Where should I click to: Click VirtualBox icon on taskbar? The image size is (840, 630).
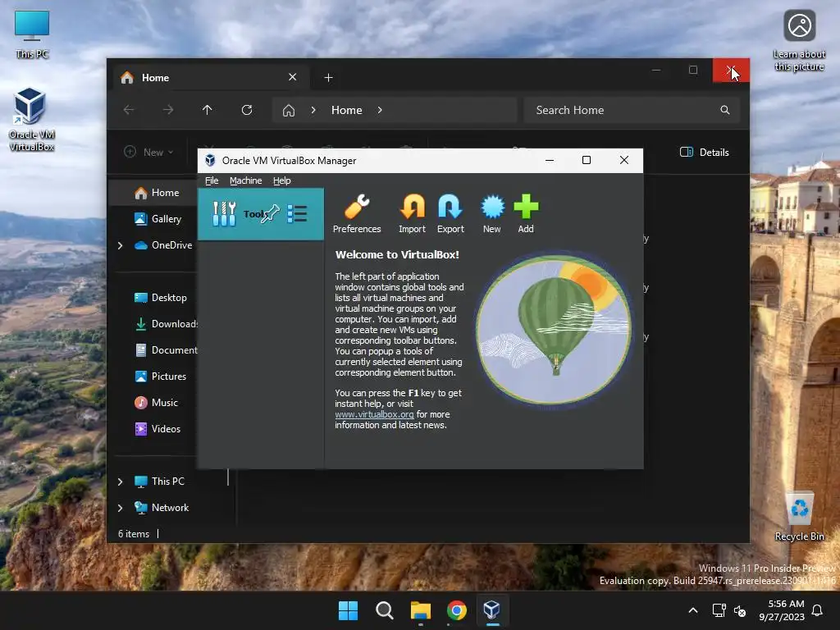click(x=492, y=610)
